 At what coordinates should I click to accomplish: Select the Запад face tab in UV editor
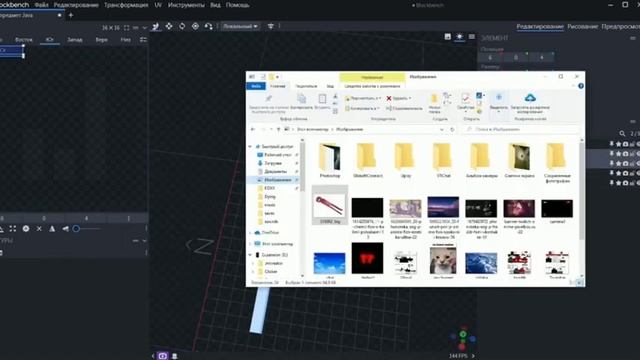75,40
